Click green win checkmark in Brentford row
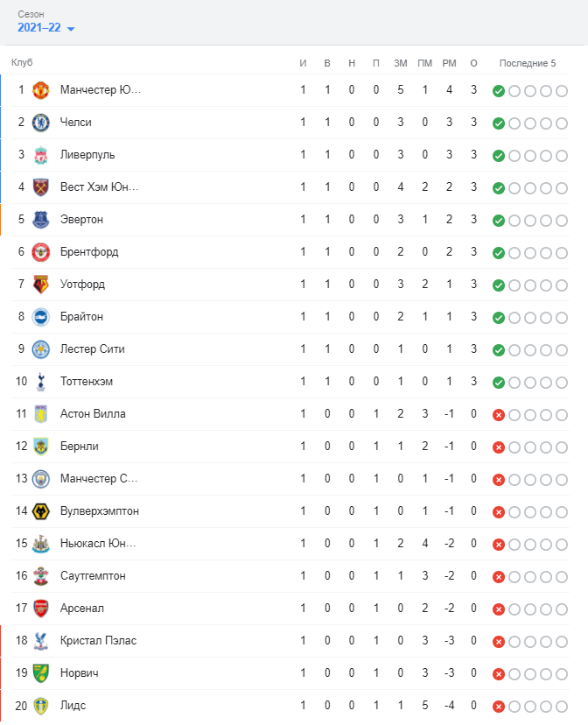Screen dimensions: 588x725 [499, 253]
